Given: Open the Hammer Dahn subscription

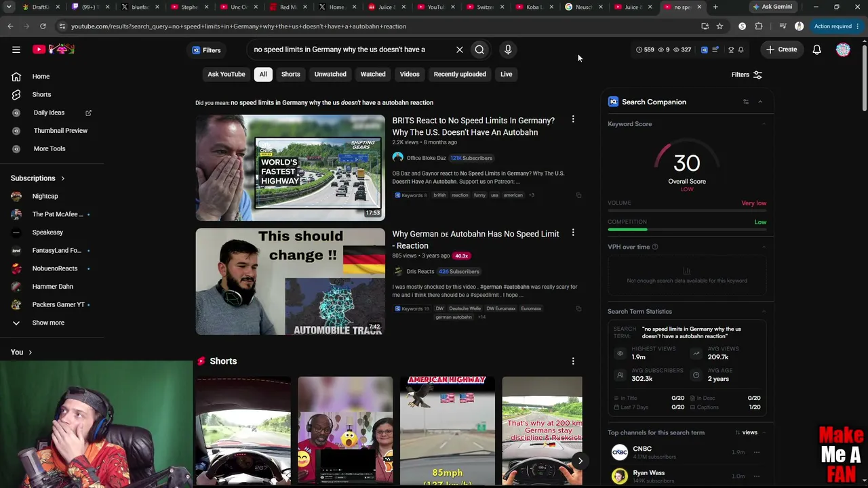Looking at the screenshot, I should pyautogui.click(x=52, y=287).
